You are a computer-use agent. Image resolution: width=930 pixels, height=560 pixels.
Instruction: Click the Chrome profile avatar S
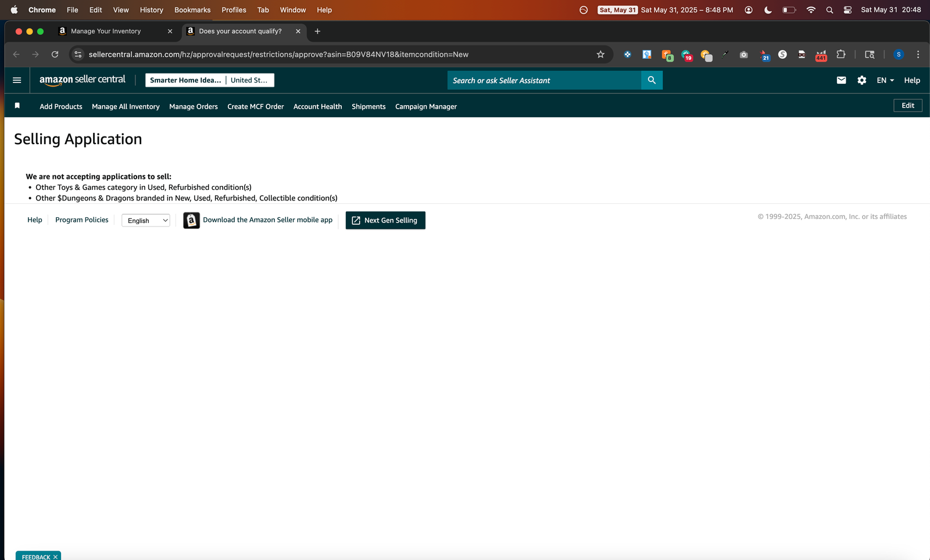pos(899,54)
